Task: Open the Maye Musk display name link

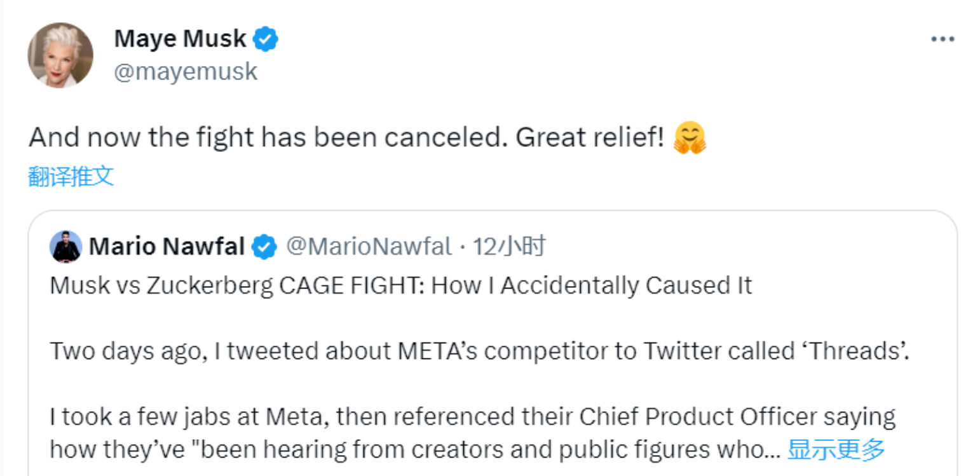Action: click(180, 39)
